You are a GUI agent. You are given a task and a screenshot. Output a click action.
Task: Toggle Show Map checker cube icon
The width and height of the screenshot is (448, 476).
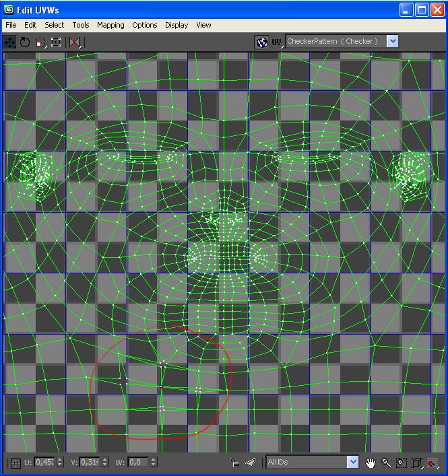point(262,42)
